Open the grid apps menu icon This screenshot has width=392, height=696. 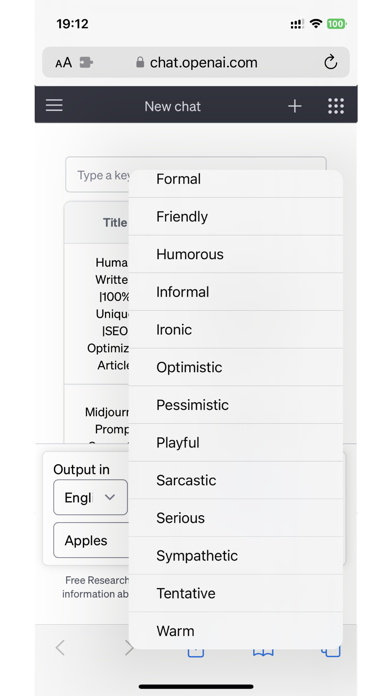pyautogui.click(x=336, y=106)
